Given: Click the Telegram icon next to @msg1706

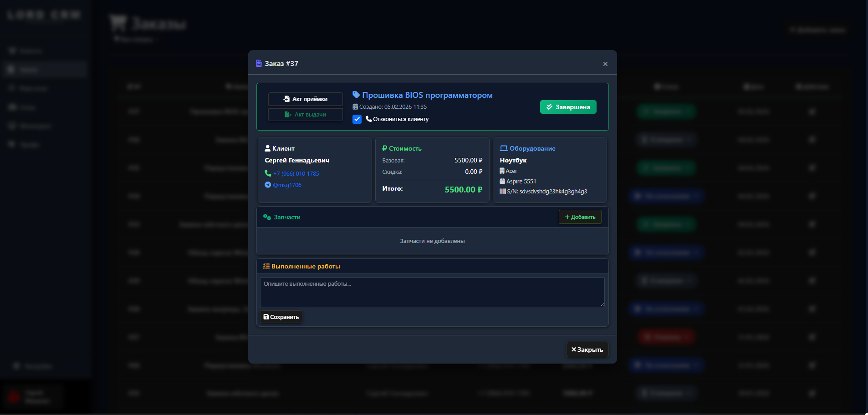Looking at the screenshot, I should point(268,185).
